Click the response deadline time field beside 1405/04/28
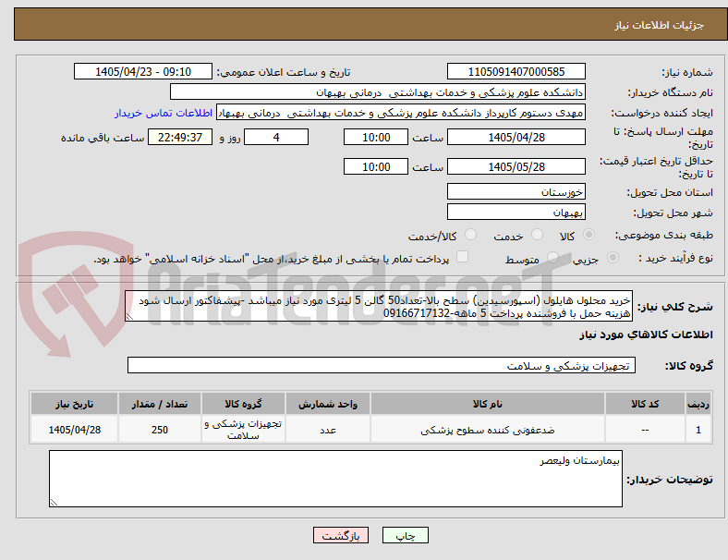The image size is (728, 560). pyautogui.click(x=376, y=137)
